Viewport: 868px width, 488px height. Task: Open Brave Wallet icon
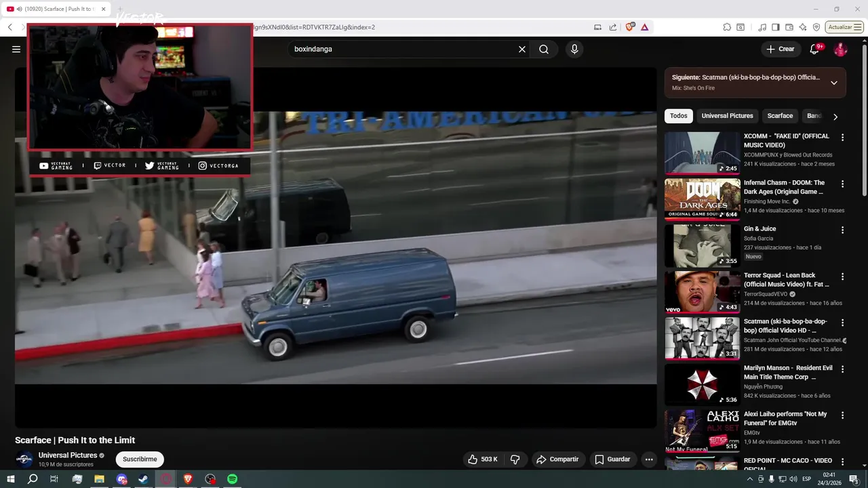pos(789,27)
